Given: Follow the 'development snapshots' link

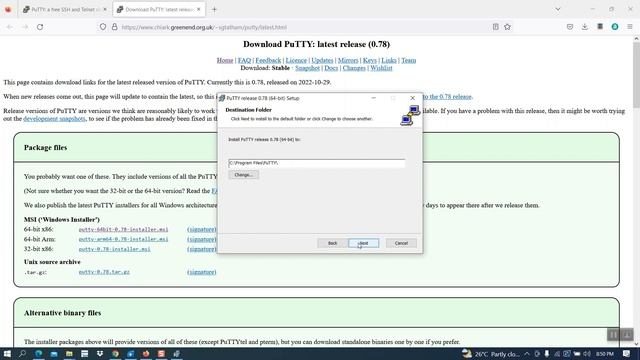Looking at the screenshot, I should coord(54,119).
